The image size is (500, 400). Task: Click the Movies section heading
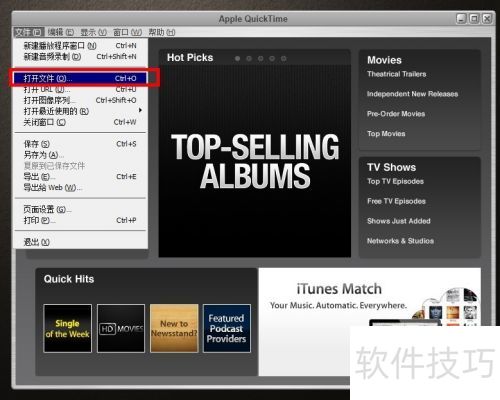[384, 60]
